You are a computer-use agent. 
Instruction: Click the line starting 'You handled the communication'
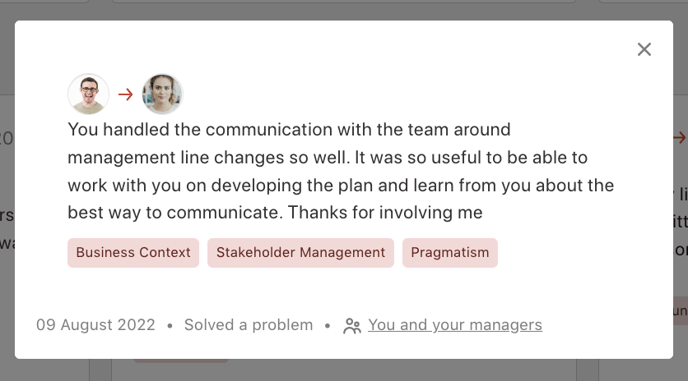point(289,129)
